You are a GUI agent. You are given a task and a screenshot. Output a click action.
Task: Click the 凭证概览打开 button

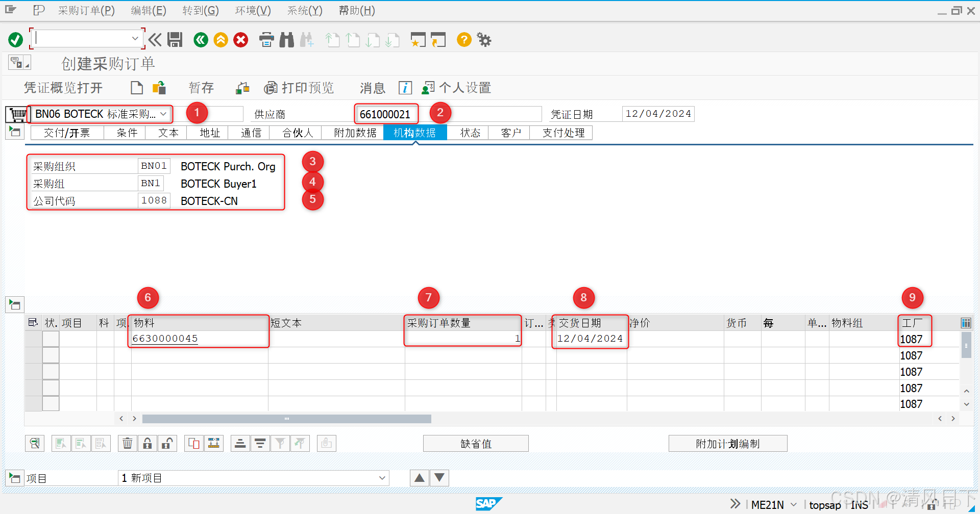(63, 88)
